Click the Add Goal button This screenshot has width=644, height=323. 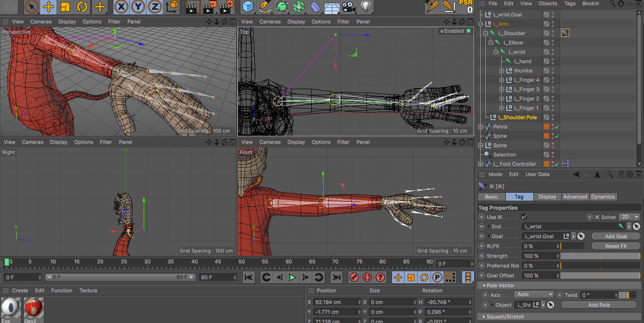(616, 236)
